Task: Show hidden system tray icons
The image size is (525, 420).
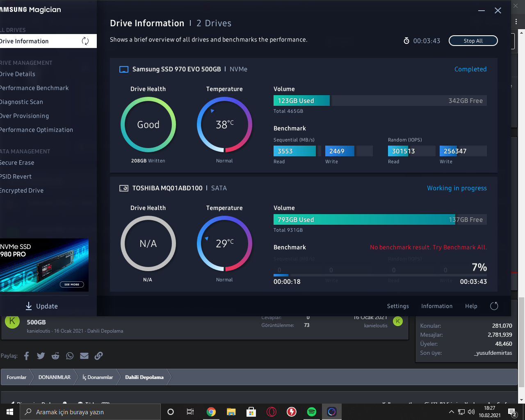Action: [x=452, y=412]
